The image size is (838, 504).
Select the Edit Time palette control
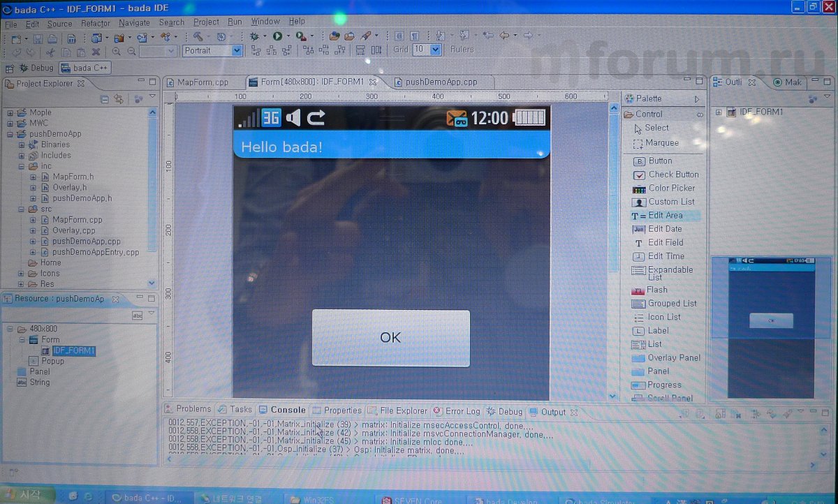[x=657, y=256]
